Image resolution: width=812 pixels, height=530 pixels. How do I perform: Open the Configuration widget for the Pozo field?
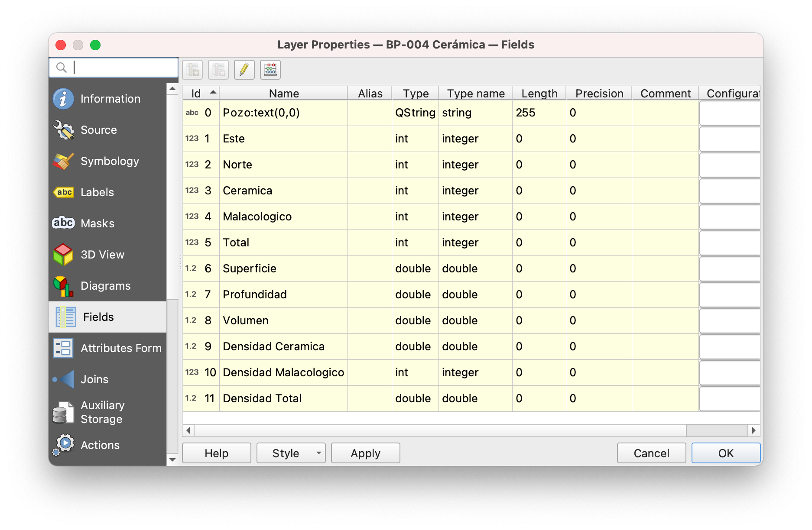[730, 113]
